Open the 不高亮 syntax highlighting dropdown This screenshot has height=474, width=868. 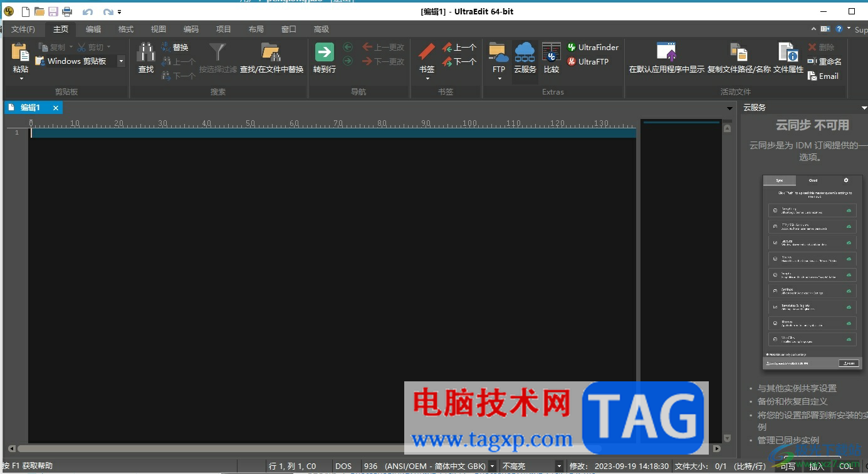[559, 466]
